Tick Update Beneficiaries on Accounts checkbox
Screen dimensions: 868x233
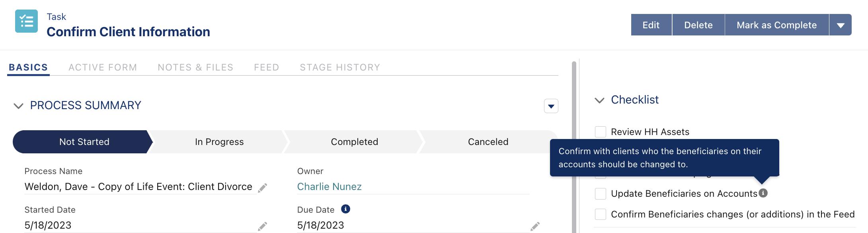tap(601, 194)
